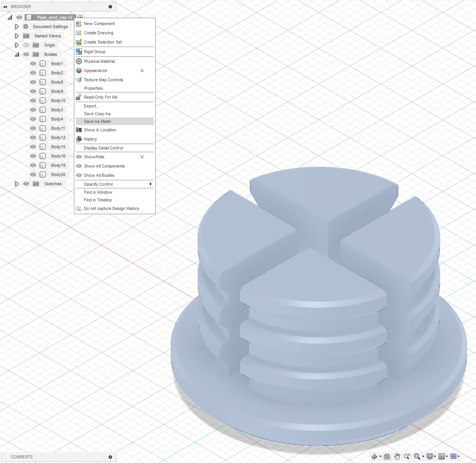Select the Zoom plus-minus tool
Image resolution: width=476 pixels, height=463 pixels.
point(407,456)
